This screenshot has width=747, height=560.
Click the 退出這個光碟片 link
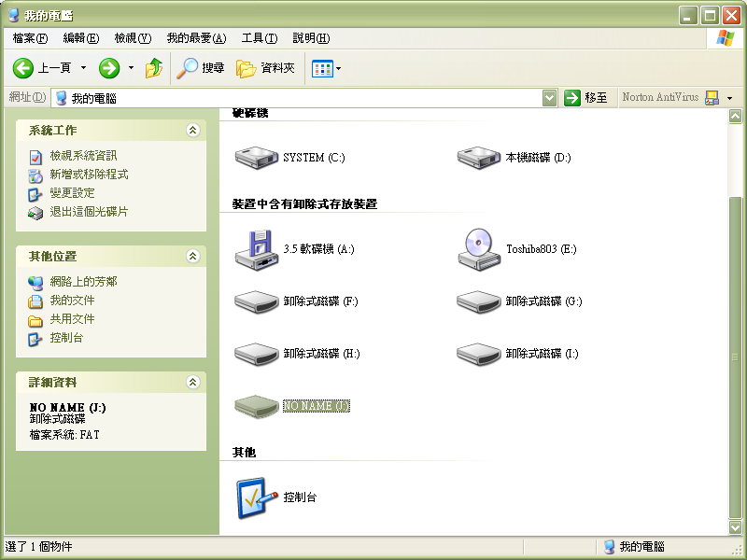[89, 212]
